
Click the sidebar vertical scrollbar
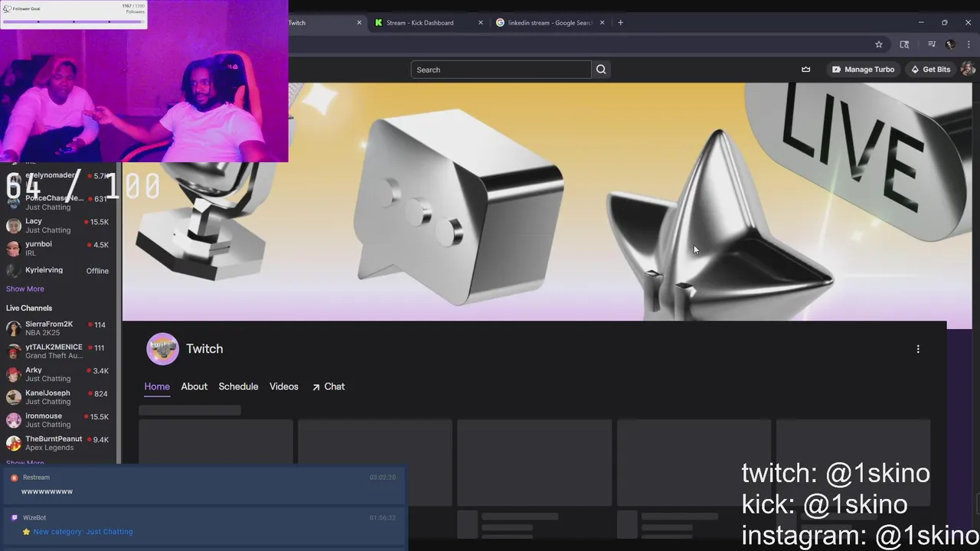tap(119, 313)
